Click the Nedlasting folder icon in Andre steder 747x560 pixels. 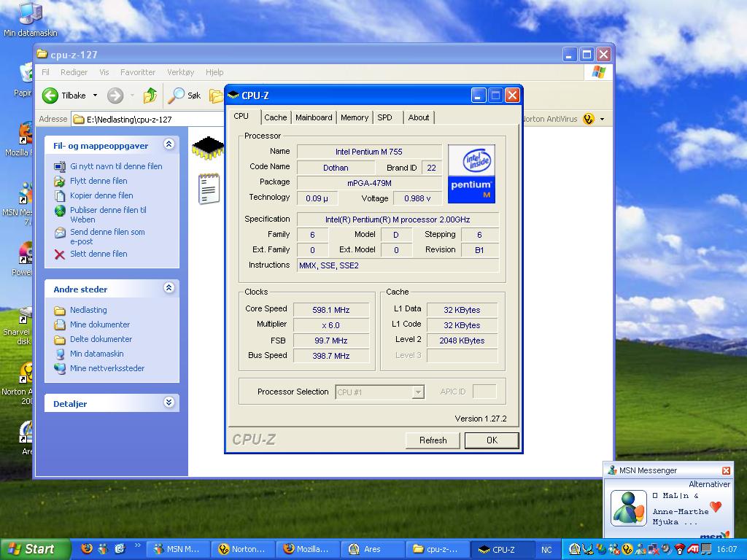click(x=60, y=311)
